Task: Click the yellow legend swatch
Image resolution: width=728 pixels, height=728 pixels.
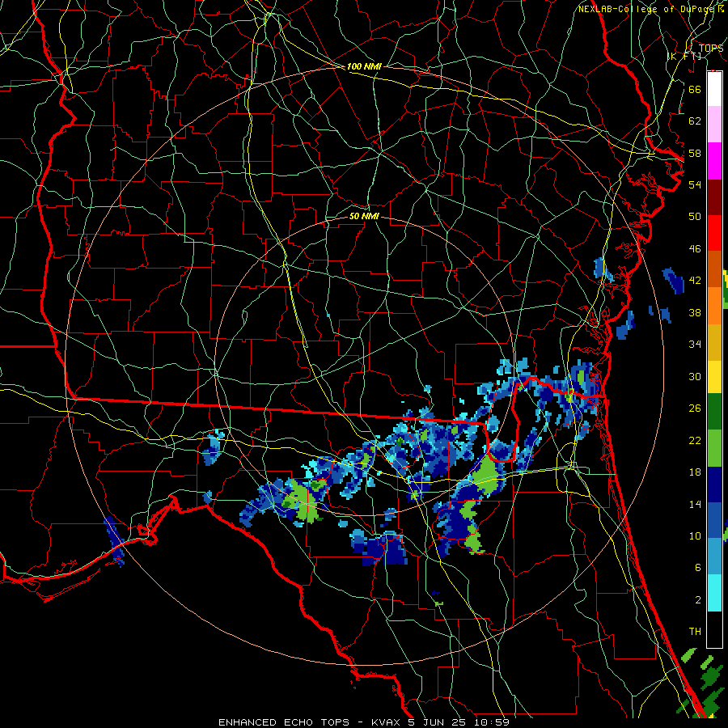Action: coord(714,377)
